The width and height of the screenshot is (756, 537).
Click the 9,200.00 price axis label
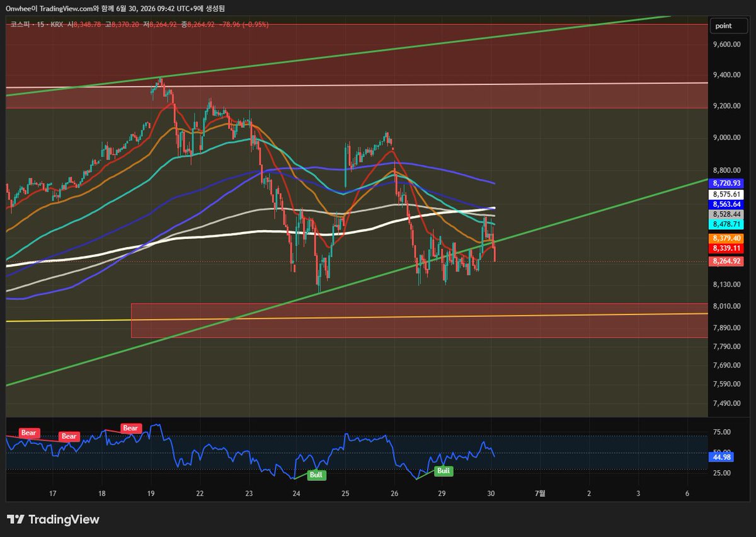click(726, 106)
